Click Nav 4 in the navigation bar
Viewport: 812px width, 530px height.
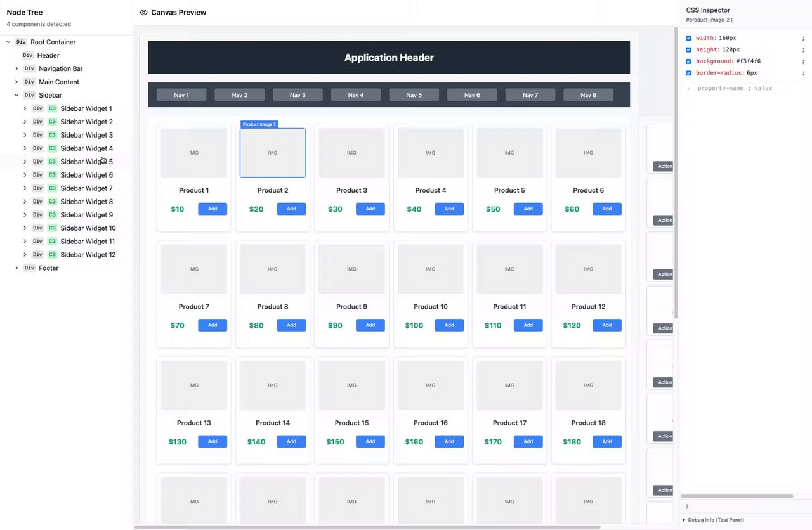[x=356, y=95]
